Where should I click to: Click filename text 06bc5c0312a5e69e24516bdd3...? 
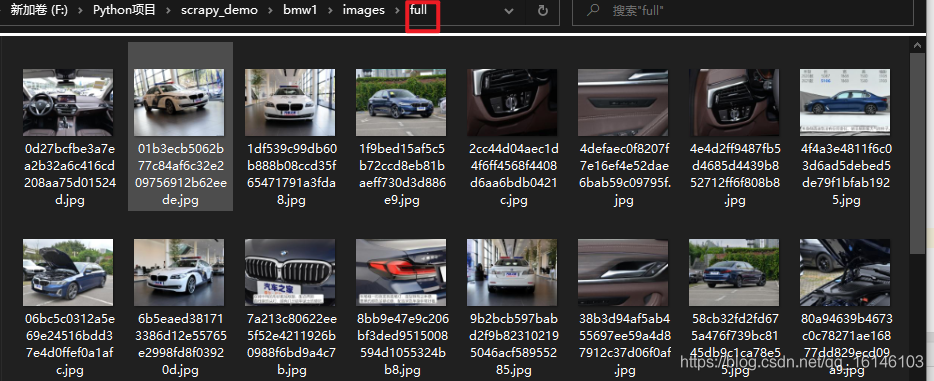coord(70,345)
